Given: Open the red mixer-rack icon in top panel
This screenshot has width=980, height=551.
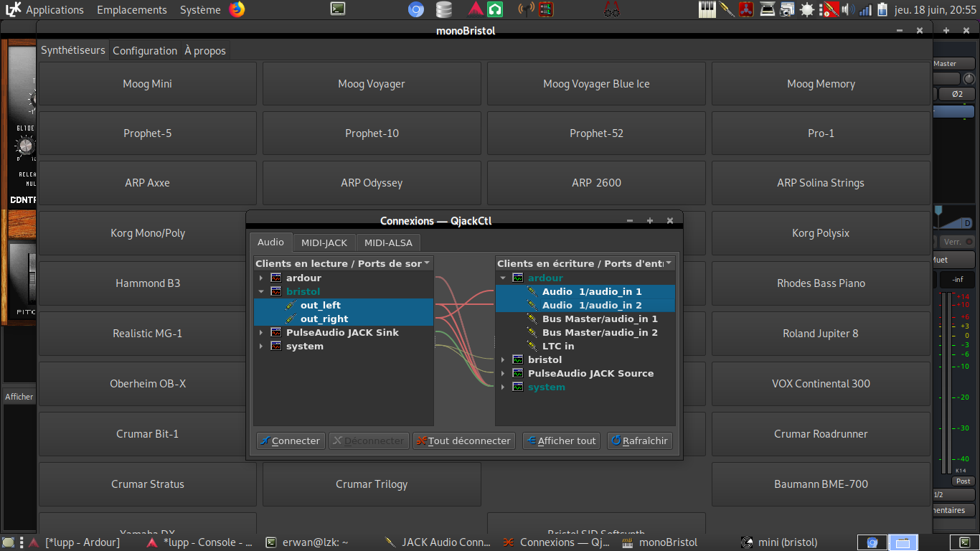Looking at the screenshot, I should tap(546, 9).
